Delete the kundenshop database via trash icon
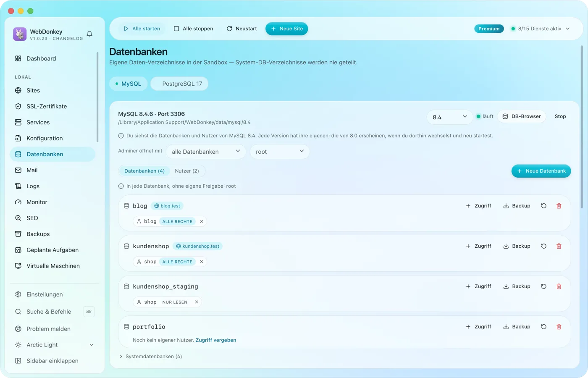Image resolution: width=588 pixels, height=378 pixels. tap(559, 246)
